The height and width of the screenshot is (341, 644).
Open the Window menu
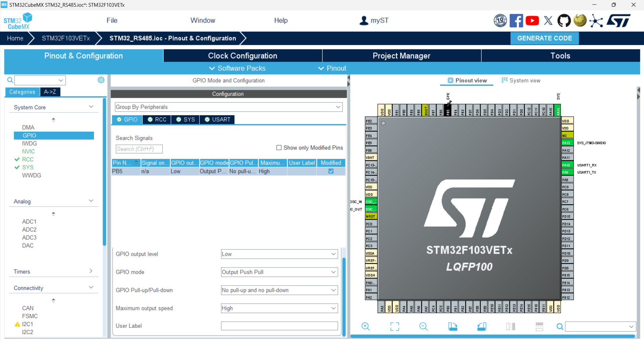point(203,20)
